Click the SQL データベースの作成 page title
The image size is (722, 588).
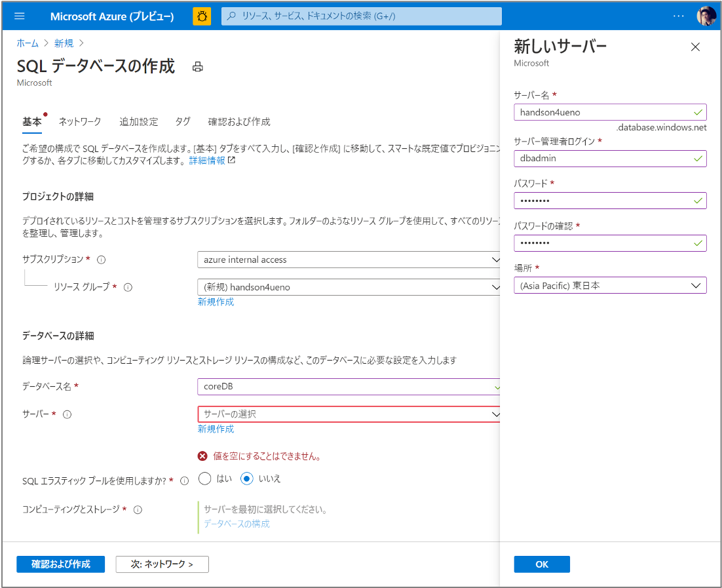pyautogui.click(x=96, y=66)
